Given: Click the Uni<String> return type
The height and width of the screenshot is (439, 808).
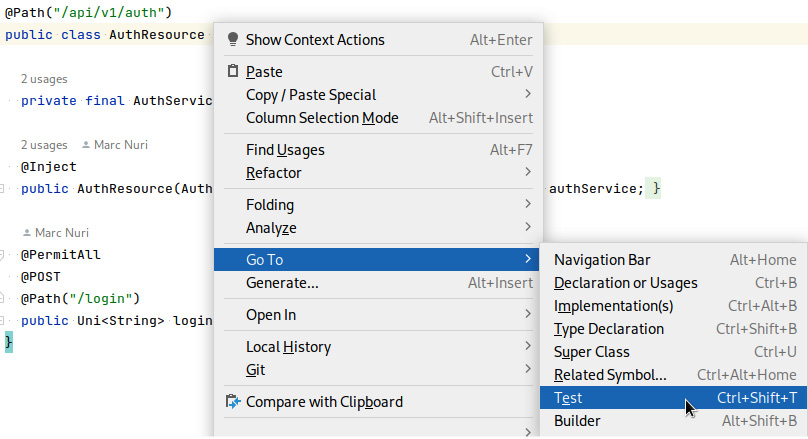Looking at the screenshot, I should [121, 320].
